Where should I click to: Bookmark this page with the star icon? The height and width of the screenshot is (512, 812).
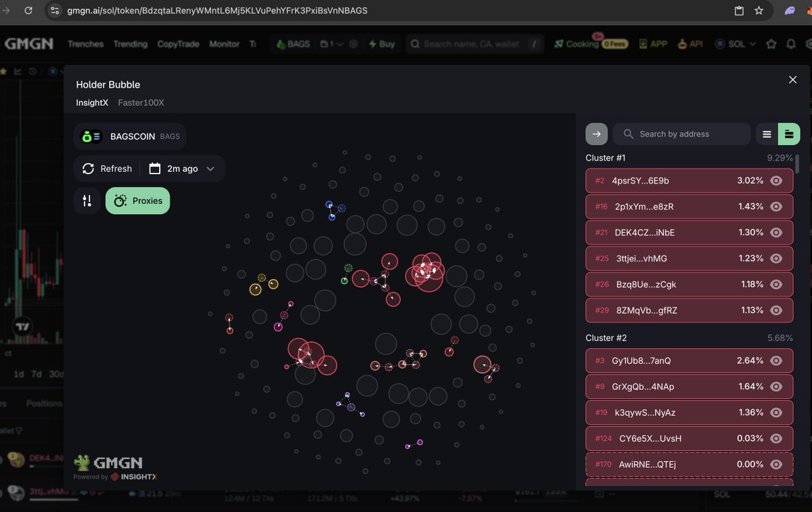pyautogui.click(x=759, y=11)
